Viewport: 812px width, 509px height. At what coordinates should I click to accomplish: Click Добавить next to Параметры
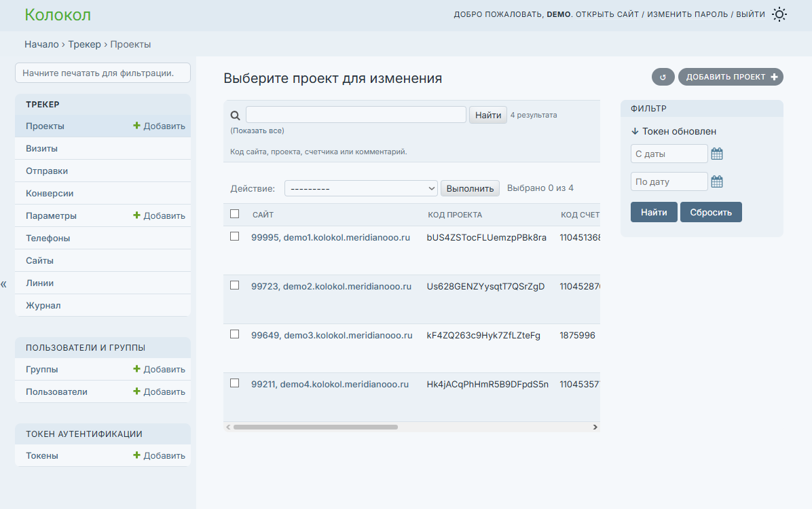[x=159, y=215]
